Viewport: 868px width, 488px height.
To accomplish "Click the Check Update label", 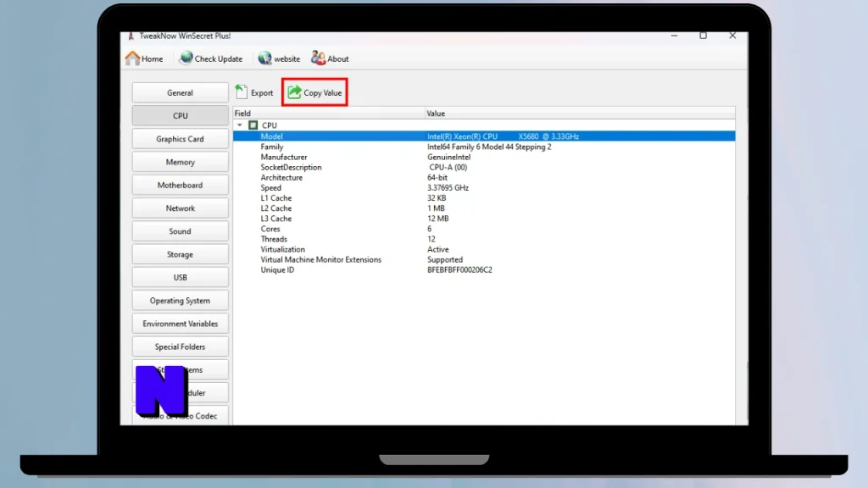I will 219,58.
